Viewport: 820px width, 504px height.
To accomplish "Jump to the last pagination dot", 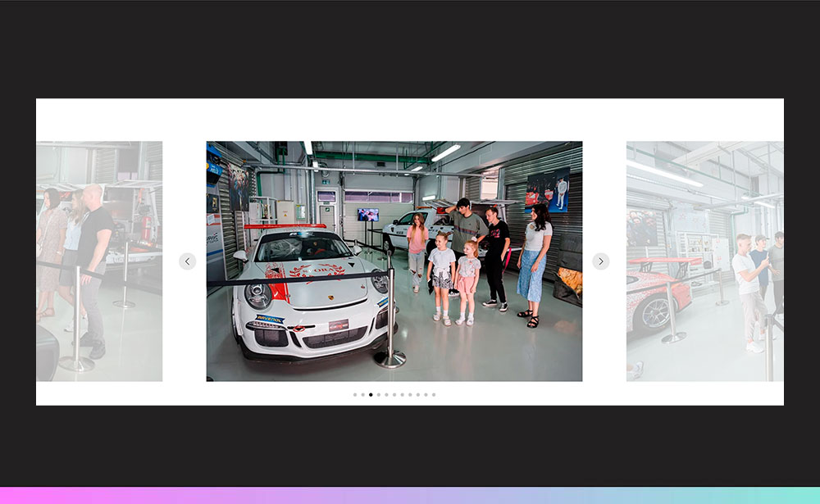I will pos(434,395).
